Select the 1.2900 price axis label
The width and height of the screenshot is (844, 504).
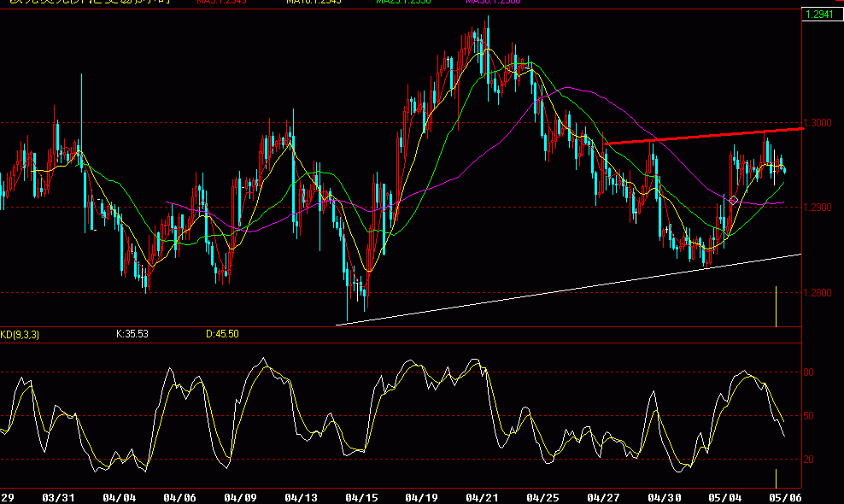818,208
